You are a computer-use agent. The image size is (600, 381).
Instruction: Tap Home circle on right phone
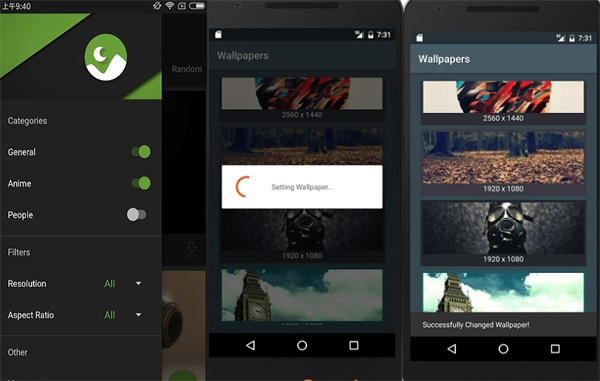pyautogui.click(x=503, y=348)
